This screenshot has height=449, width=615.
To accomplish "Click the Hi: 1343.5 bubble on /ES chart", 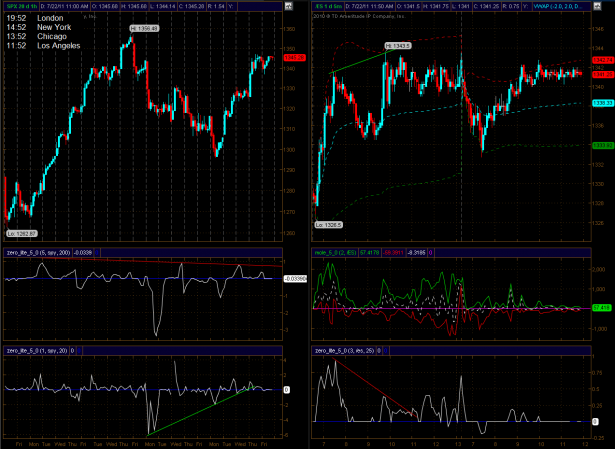I will pyautogui.click(x=397, y=46).
